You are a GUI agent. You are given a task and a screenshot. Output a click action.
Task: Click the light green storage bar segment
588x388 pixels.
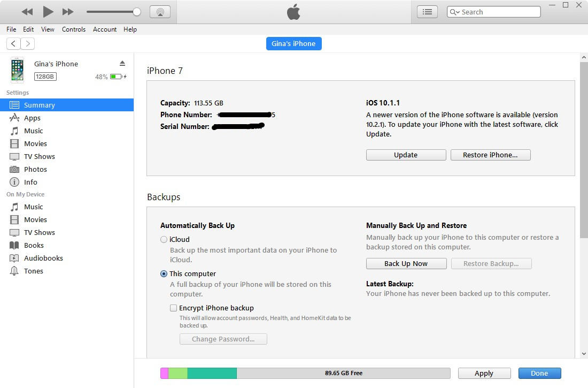[x=178, y=373]
